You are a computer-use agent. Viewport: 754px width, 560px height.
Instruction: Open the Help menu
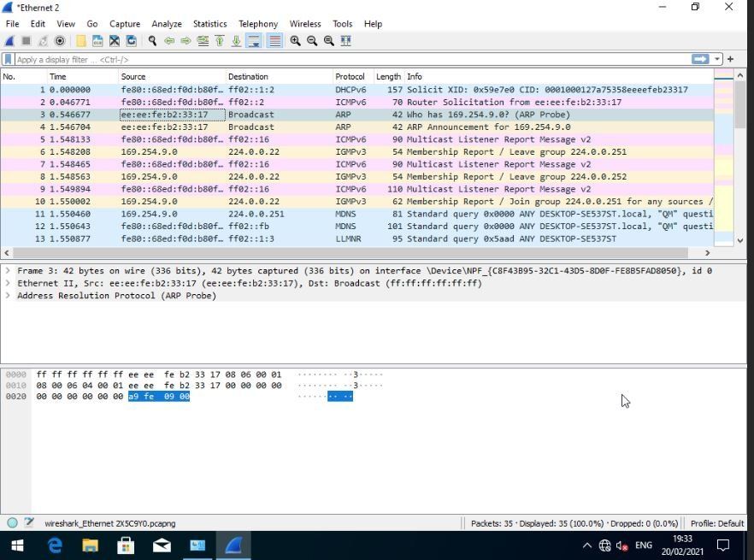click(x=373, y=24)
